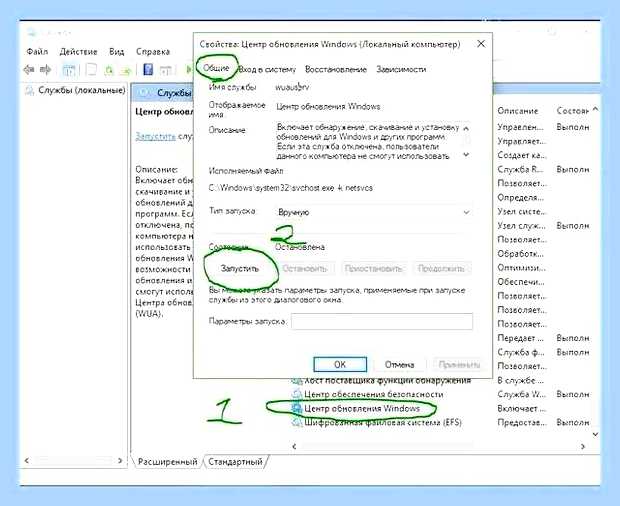This screenshot has height=506, width=620.
Task: Click the action pane toggle toolbar icon
Action: click(166, 70)
